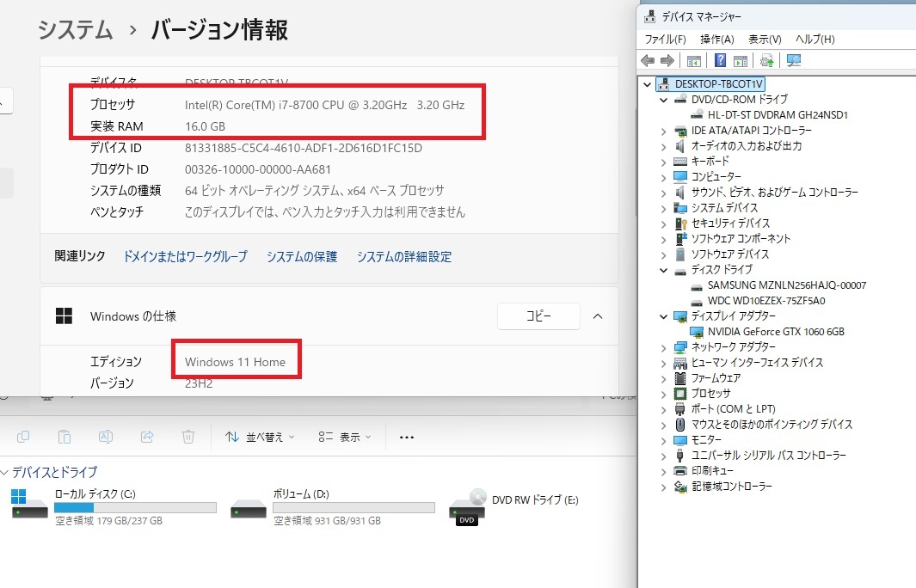Collapse the DVD/CD-ROM ドライブ node
This screenshot has width=916, height=588.
[x=664, y=100]
